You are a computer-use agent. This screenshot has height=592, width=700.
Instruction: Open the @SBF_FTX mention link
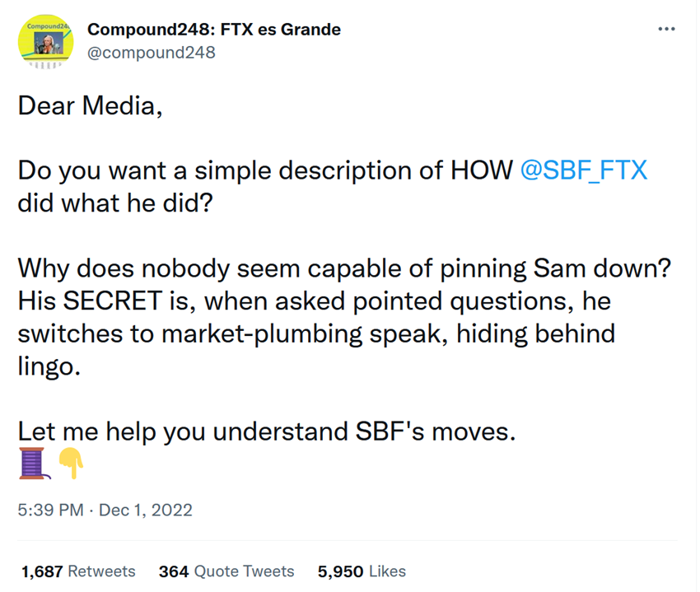tap(584, 170)
